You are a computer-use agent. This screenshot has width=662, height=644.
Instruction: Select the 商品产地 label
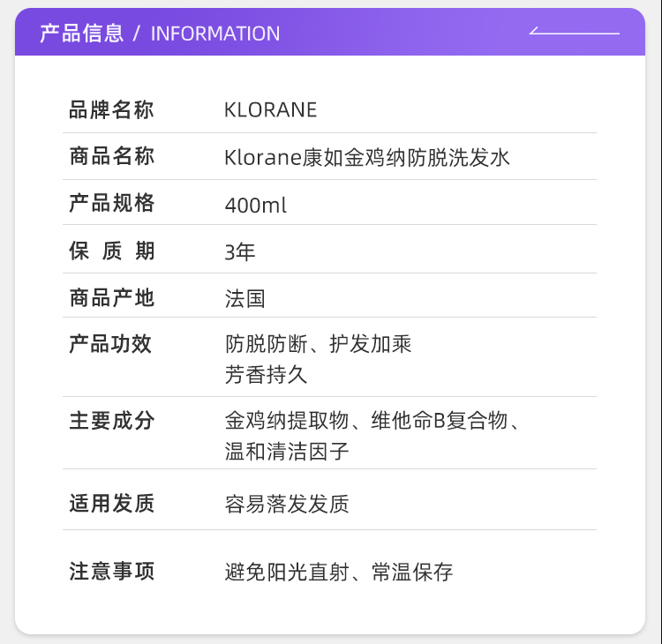112,297
